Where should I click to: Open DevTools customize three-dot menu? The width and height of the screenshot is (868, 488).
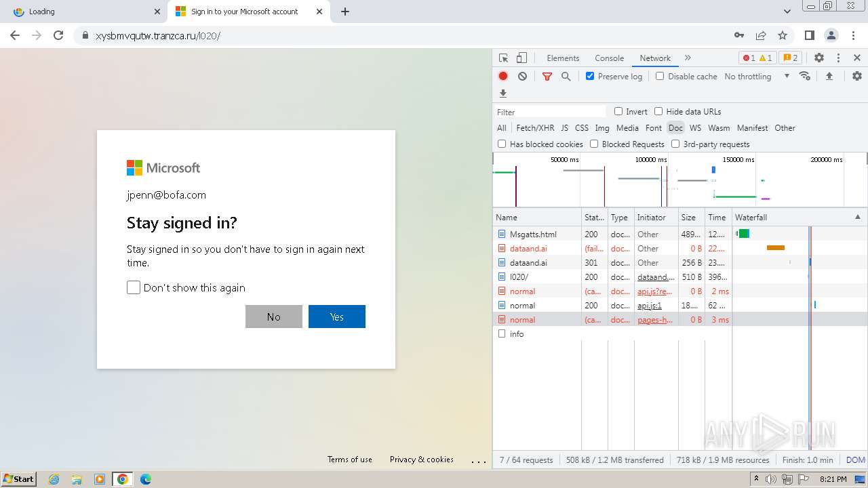pos(838,58)
